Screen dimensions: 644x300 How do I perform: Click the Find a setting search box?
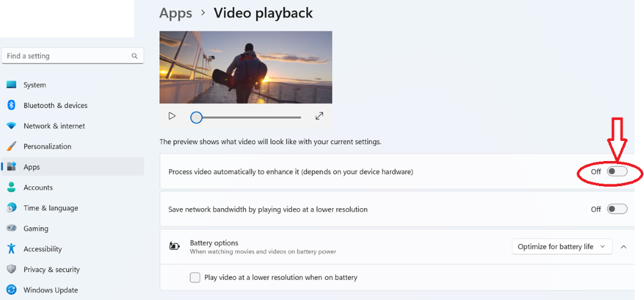click(x=73, y=56)
